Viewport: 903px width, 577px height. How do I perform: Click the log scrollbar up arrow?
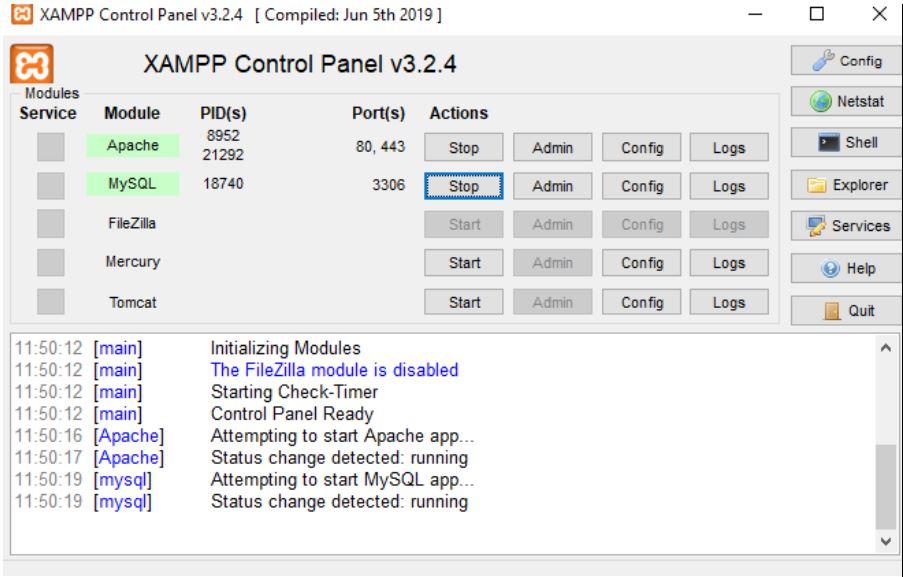point(886,348)
